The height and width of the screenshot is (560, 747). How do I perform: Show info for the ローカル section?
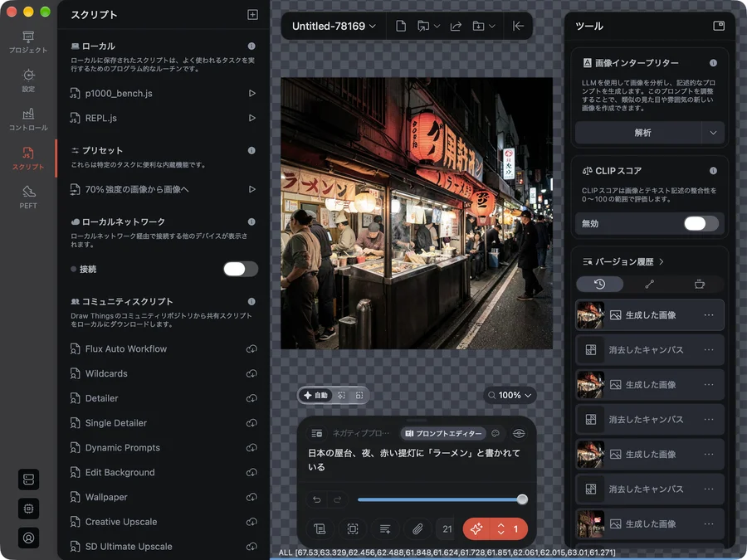click(251, 46)
